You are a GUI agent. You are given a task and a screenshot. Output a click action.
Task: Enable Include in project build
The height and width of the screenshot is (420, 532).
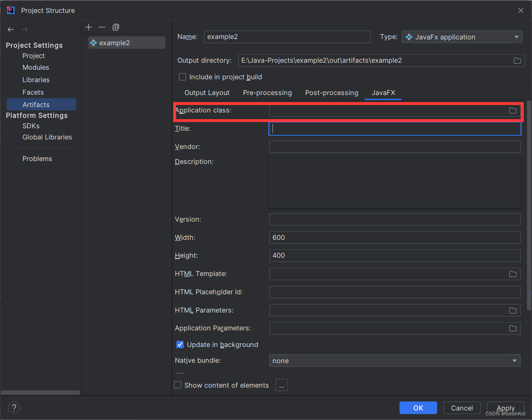(x=182, y=77)
